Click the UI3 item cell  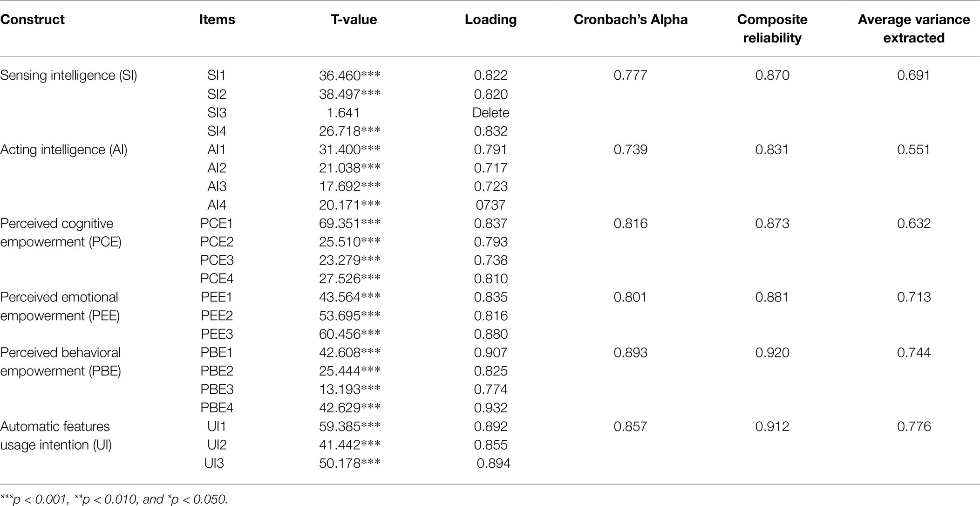[x=214, y=464]
